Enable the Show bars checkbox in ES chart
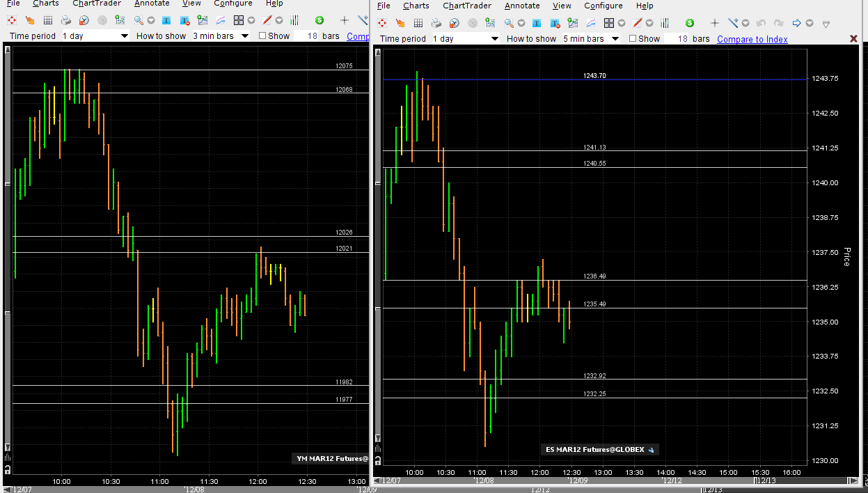This screenshot has height=493, width=868. click(633, 38)
